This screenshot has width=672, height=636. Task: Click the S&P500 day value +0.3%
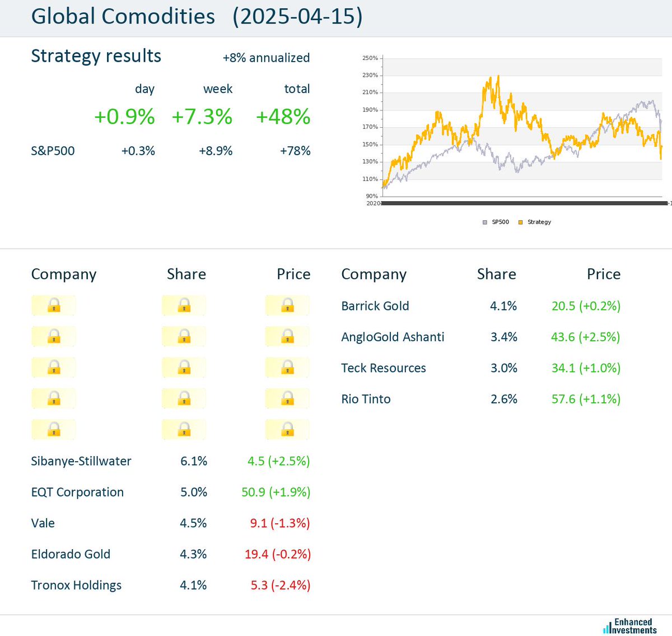click(138, 151)
